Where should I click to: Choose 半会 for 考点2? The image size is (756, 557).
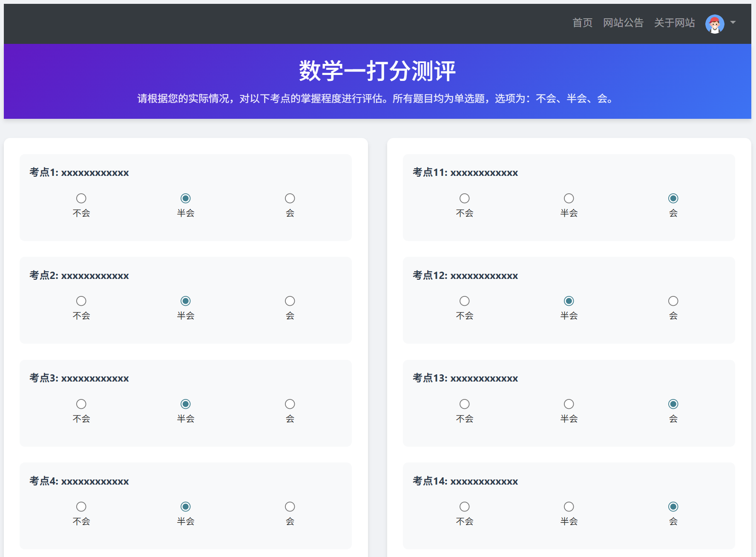pyautogui.click(x=185, y=301)
